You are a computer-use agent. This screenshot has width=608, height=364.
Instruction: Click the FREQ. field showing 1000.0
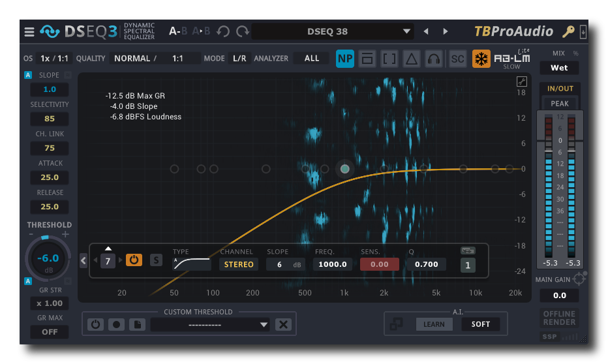[333, 264]
